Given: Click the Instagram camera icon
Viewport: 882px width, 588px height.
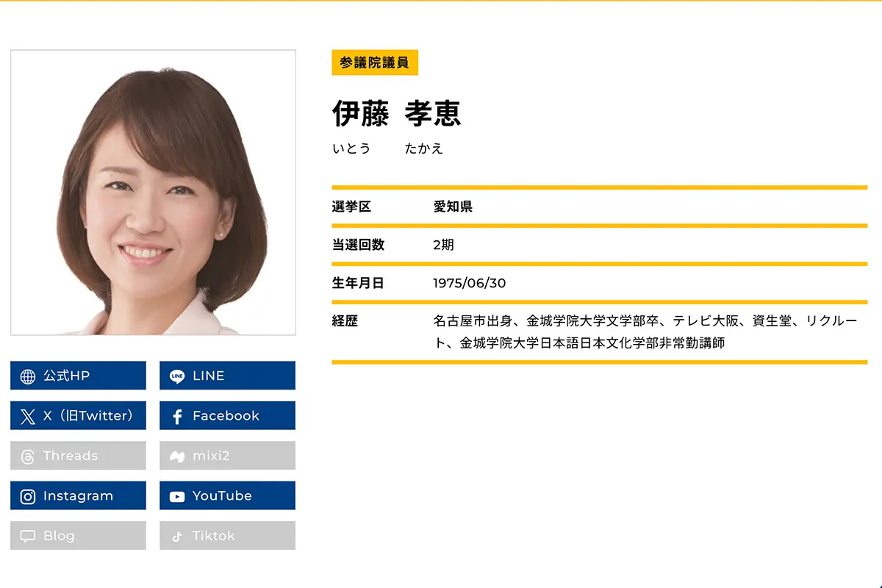Looking at the screenshot, I should pos(28,497).
